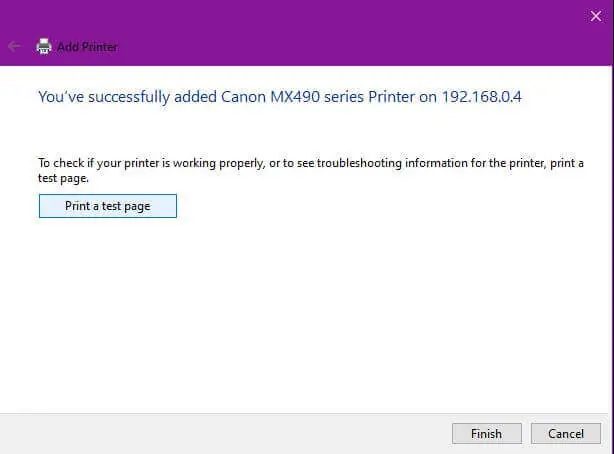
Task: Cancel the Add Printer wizard
Action: point(566,434)
